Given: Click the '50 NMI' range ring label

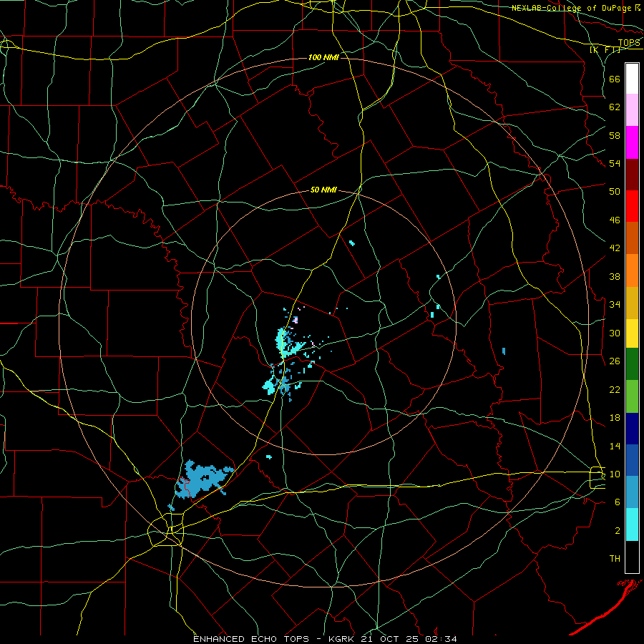Looking at the screenshot, I should [x=323, y=190].
